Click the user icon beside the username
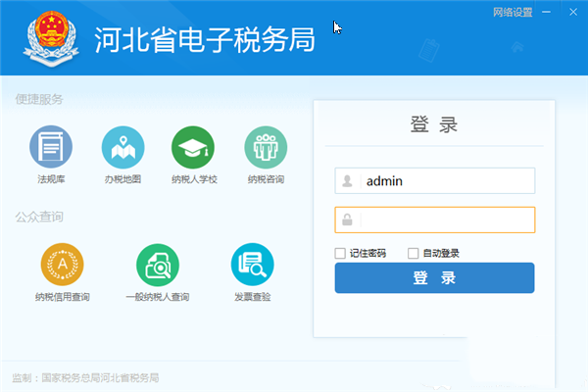The height and width of the screenshot is (392, 588). click(x=347, y=181)
